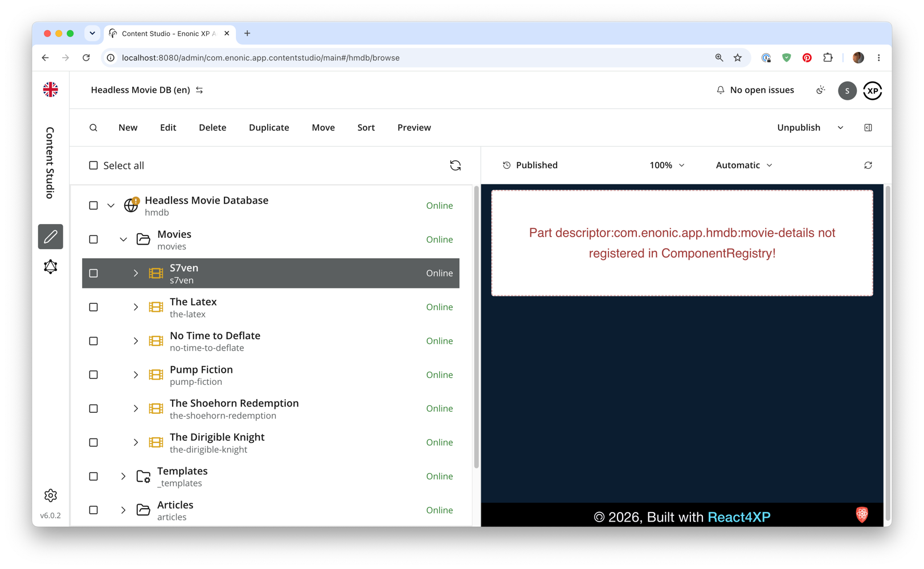This screenshot has height=569, width=924.
Task: Open the Automatic preview mode dropdown
Action: point(744,165)
